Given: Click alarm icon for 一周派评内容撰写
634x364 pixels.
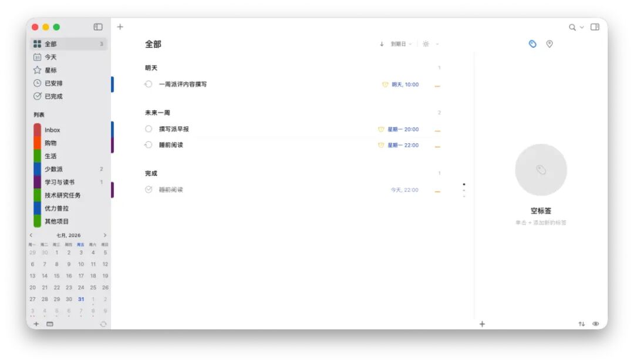Looking at the screenshot, I should (x=385, y=85).
